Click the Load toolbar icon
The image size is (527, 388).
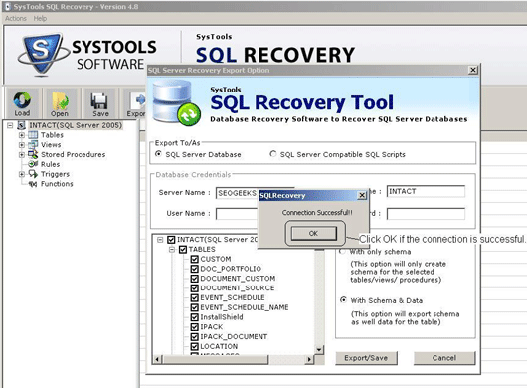pyautogui.click(x=22, y=100)
